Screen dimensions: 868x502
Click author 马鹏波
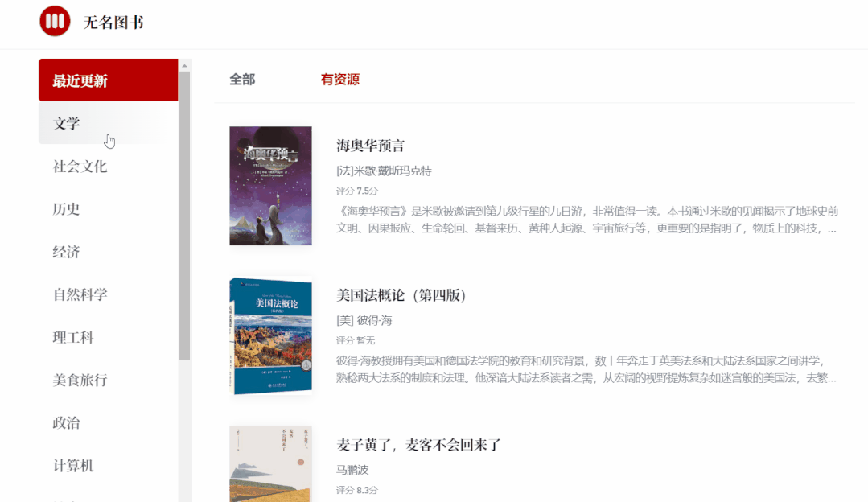(x=352, y=470)
